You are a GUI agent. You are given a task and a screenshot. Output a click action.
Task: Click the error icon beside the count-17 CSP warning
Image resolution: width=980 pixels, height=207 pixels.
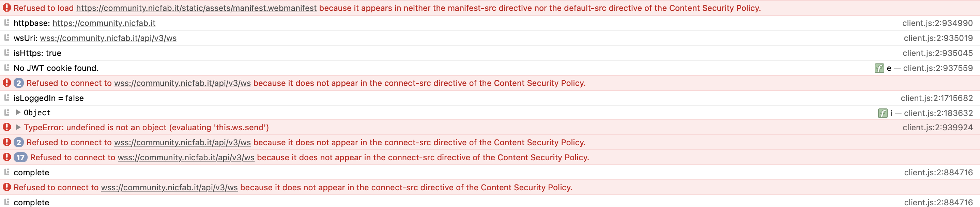click(6, 157)
